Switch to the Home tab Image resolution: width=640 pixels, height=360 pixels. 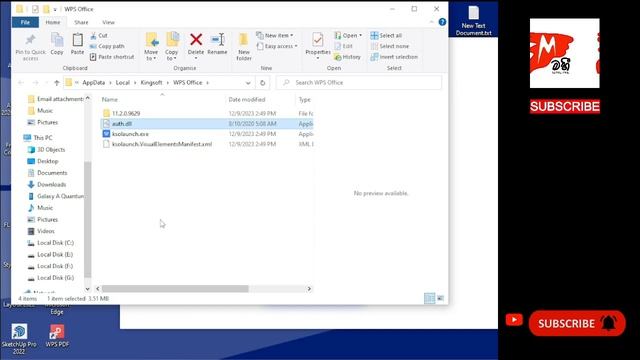pyautogui.click(x=53, y=22)
